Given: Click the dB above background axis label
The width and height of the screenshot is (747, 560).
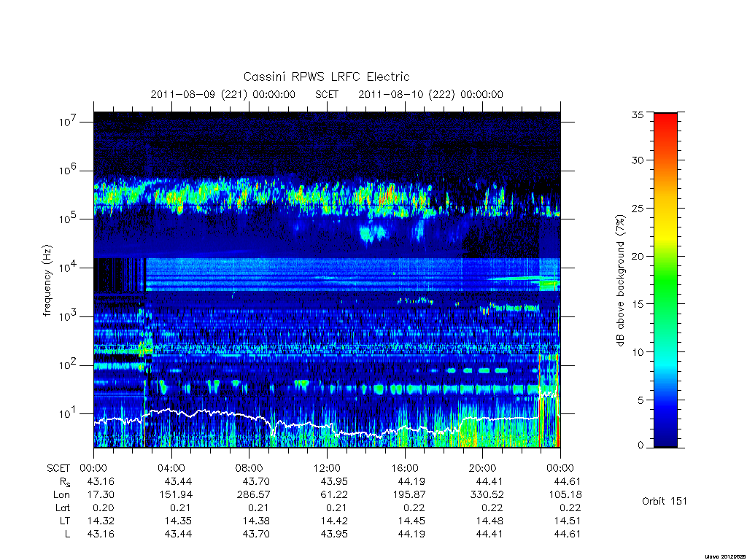Looking at the screenshot, I should 620,280.
